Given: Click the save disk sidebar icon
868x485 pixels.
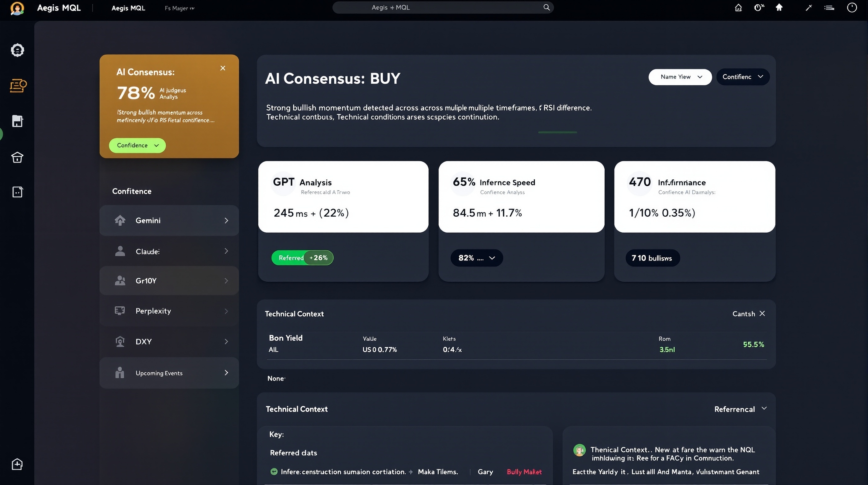Looking at the screenshot, I should [x=17, y=121].
